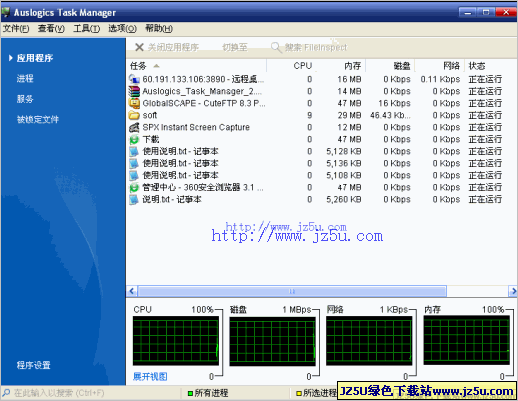
Task: Click the CPU usage graph
Action: [176, 341]
